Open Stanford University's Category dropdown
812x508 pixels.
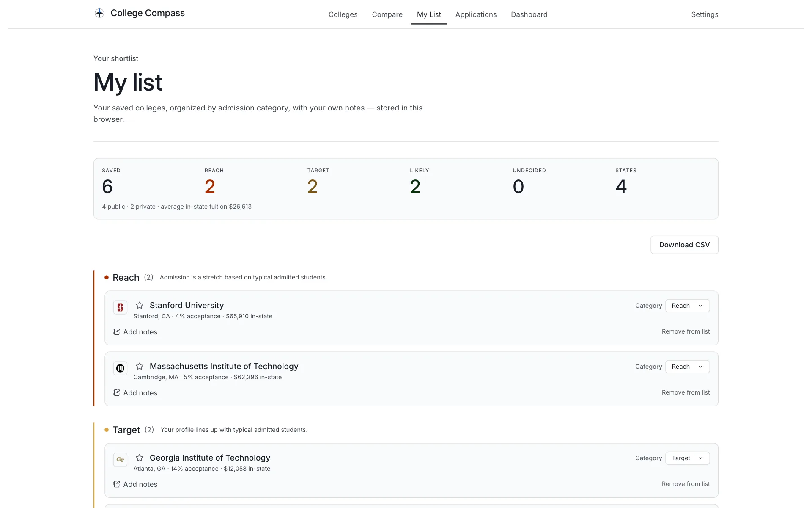687,306
